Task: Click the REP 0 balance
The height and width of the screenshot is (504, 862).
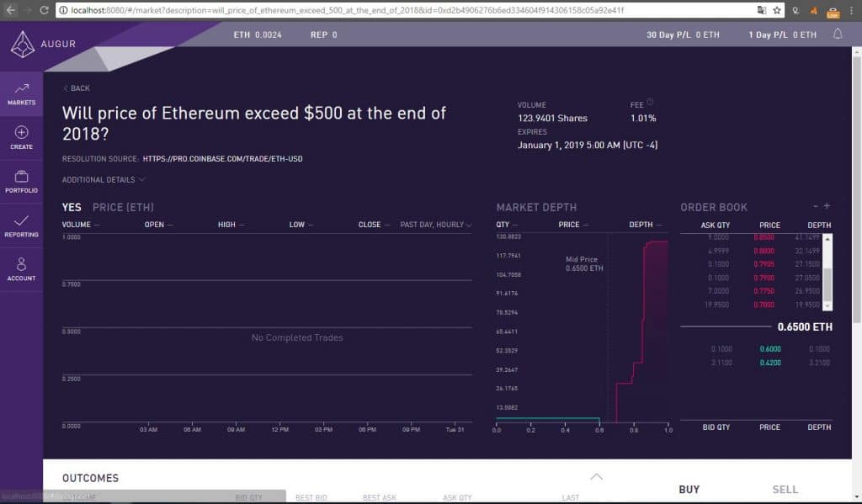Action: (324, 34)
